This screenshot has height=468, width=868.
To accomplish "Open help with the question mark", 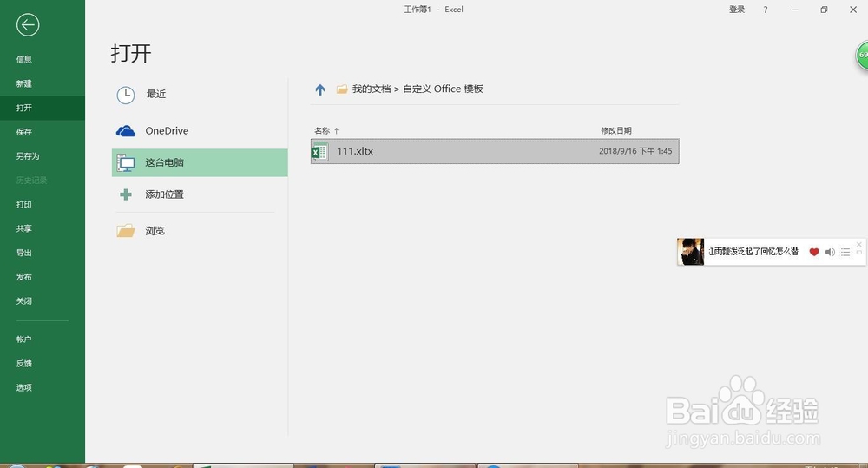I will tap(766, 10).
